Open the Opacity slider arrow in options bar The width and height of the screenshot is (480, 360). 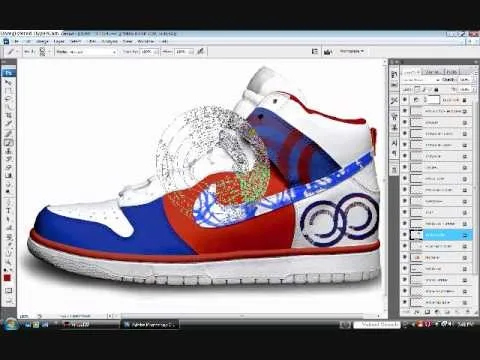click(156, 52)
